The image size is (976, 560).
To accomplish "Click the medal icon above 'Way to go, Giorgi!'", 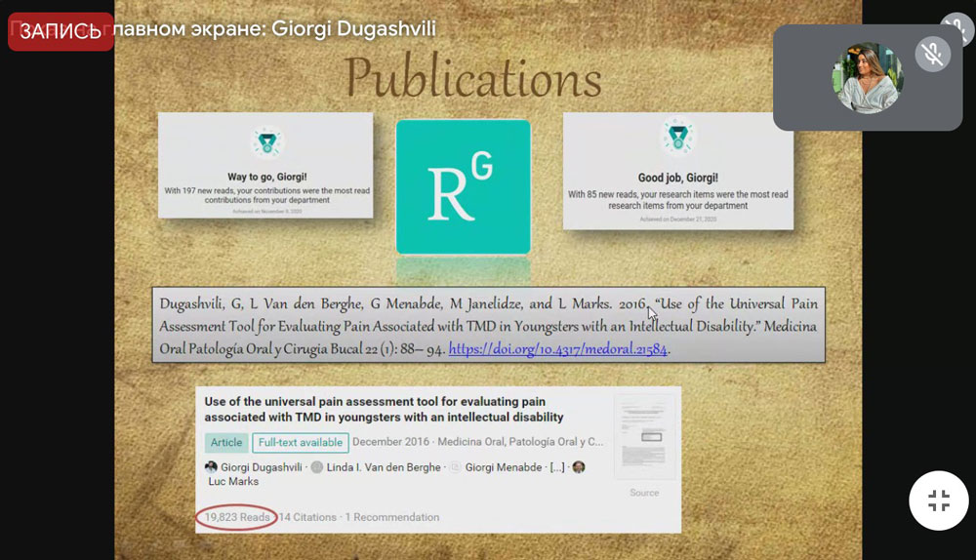I will pos(264,142).
